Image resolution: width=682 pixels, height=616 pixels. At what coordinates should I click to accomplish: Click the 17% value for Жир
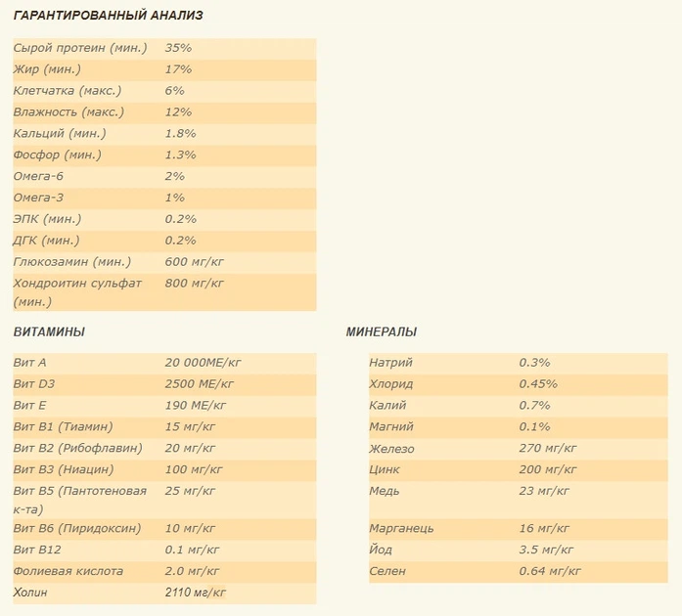pos(178,69)
